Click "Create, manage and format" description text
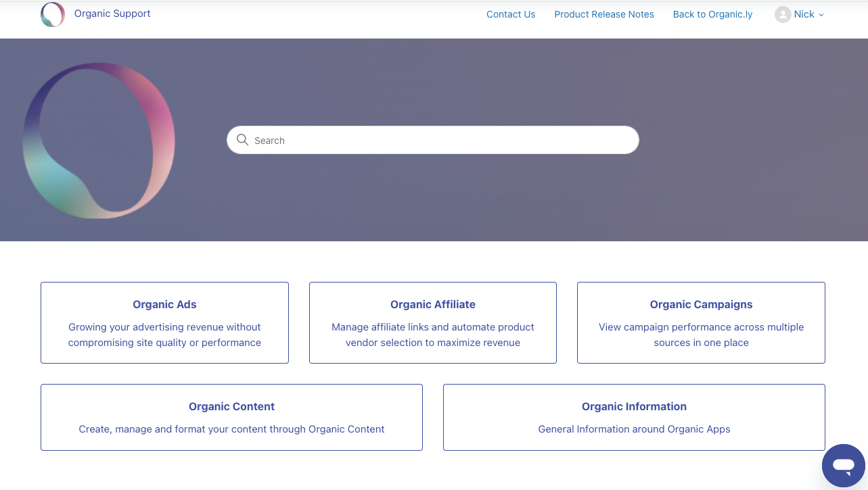 point(231,429)
